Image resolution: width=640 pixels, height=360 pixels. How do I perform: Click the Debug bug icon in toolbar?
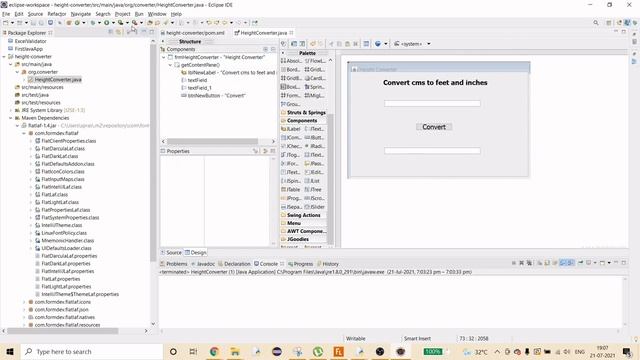[x=93, y=23]
